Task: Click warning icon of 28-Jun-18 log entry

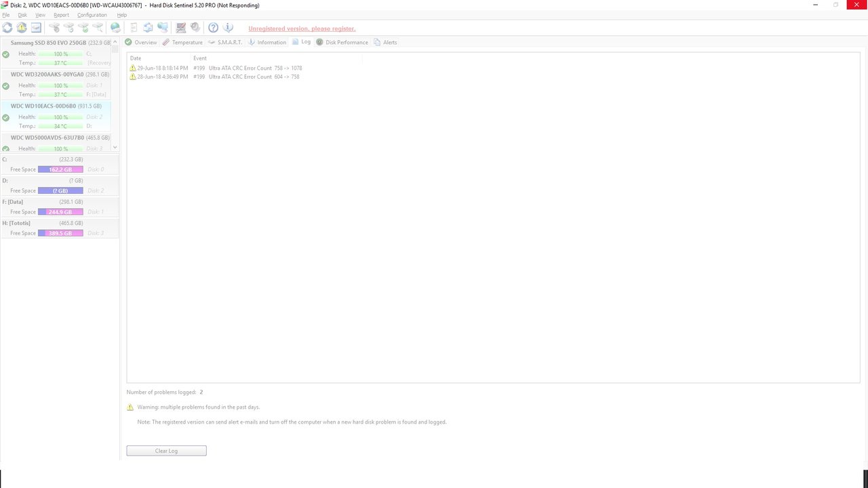Action: pos(133,77)
